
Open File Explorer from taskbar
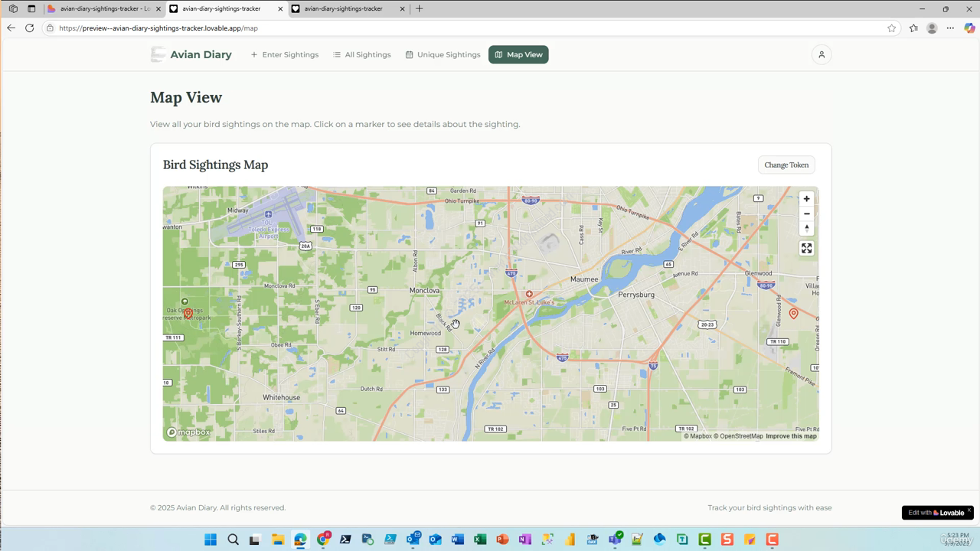coord(277,540)
